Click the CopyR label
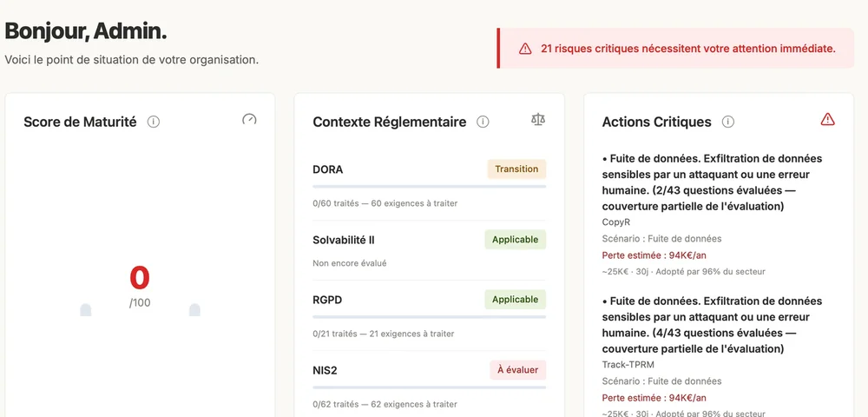 coord(615,222)
